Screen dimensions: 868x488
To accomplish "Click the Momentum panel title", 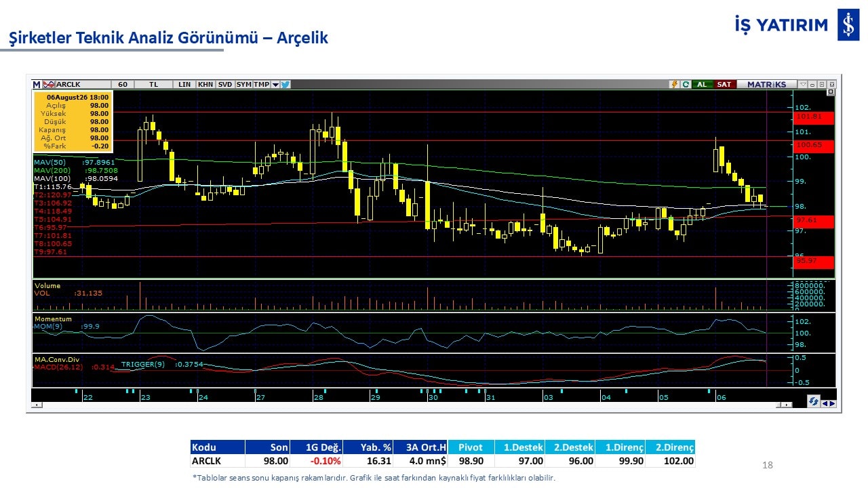I will [53, 319].
